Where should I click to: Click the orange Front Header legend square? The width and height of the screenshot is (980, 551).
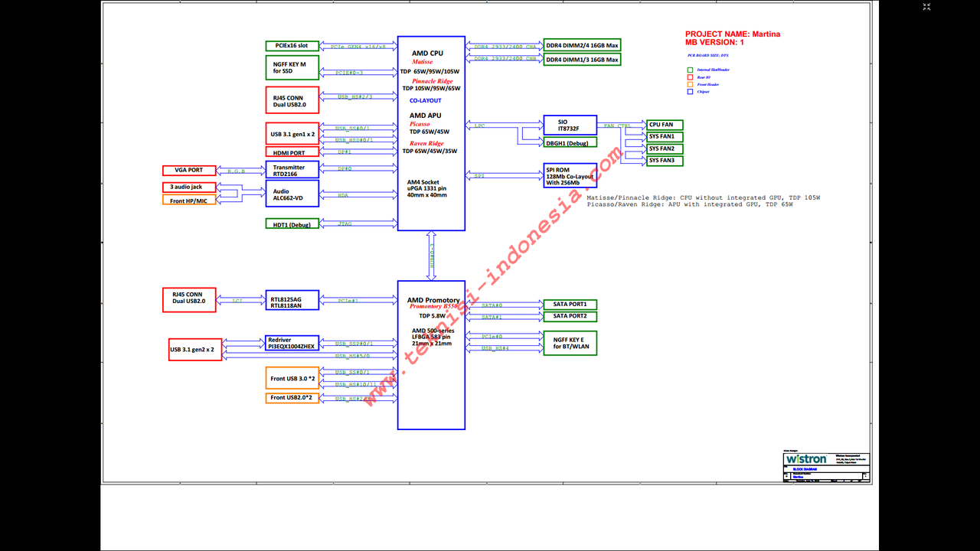click(690, 84)
